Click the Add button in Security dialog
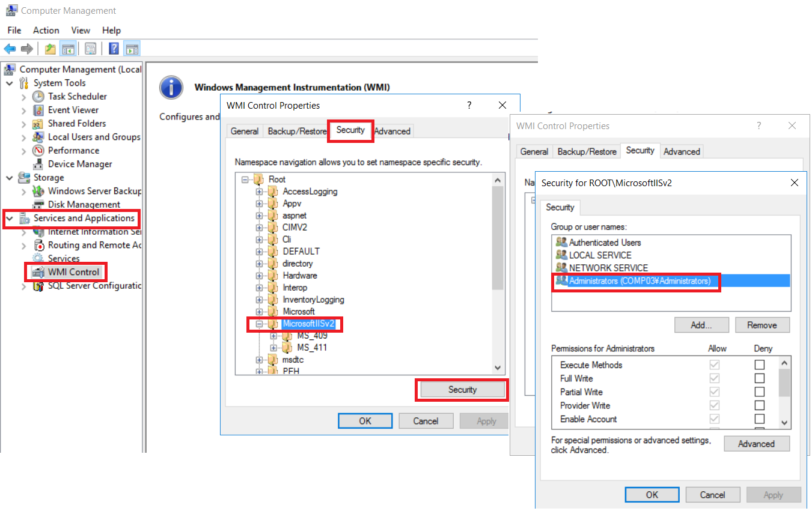Image resolution: width=812 pixels, height=511 pixels. pos(701,325)
